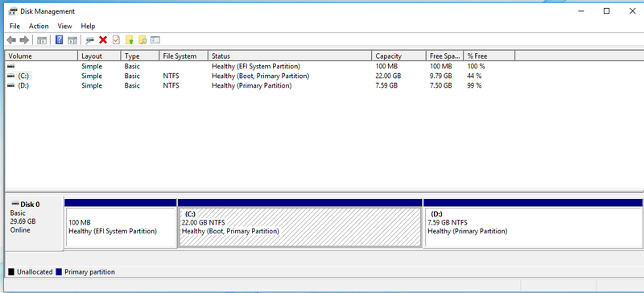Click the red X delete icon

coord(103,40)
